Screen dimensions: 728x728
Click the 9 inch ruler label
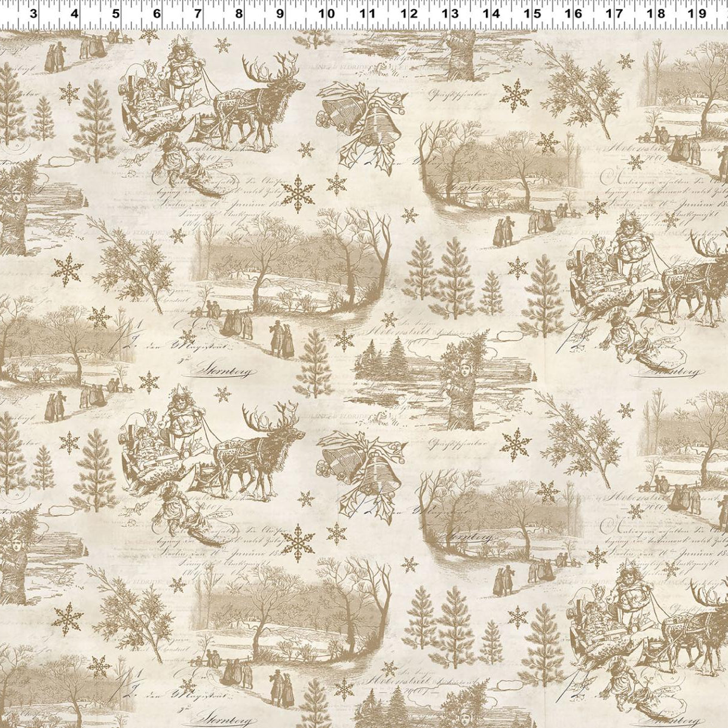coord(280,13)
